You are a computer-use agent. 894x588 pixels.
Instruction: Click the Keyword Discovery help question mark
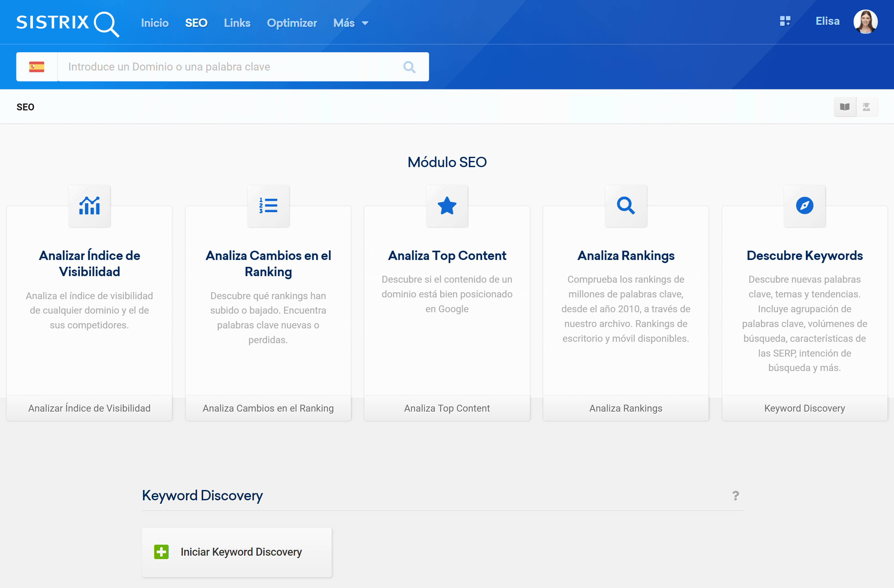point(735,496)
